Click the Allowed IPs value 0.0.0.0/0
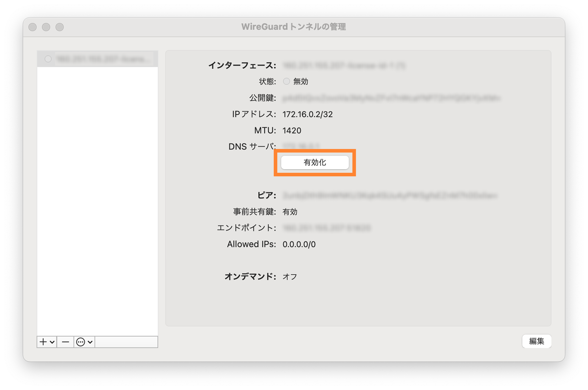This screenshot has height=390, width=588. tap(299, 244)
